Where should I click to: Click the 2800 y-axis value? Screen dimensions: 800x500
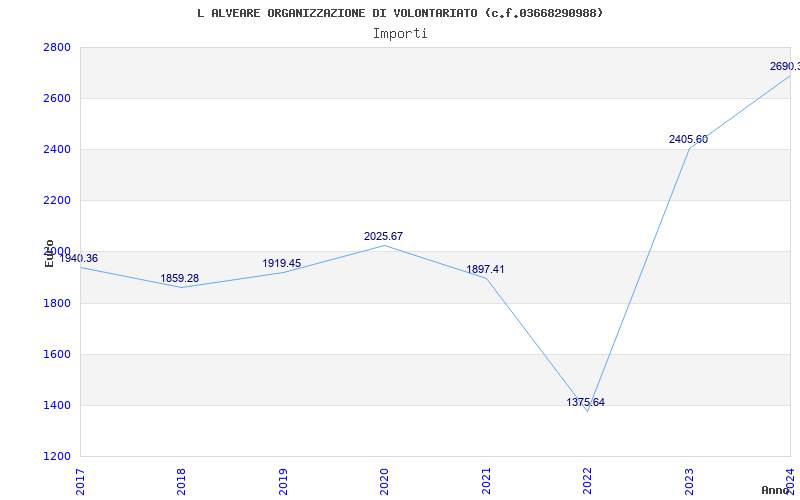[57, 48]
